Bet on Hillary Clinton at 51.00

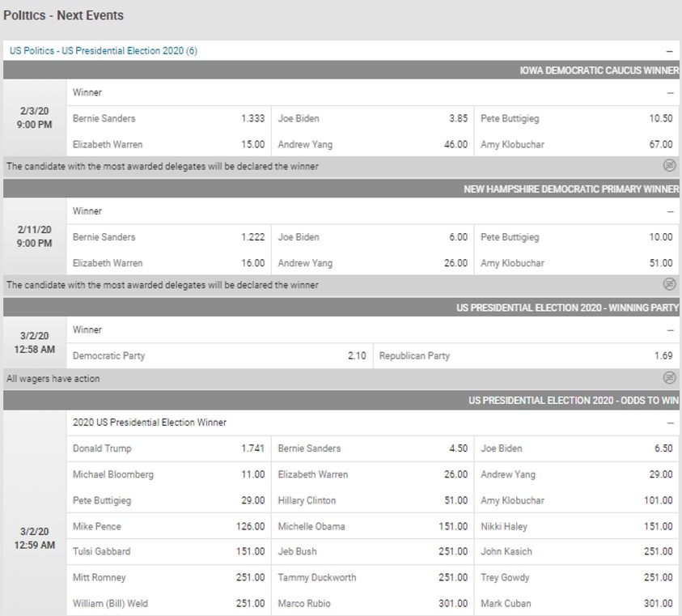(x=373, y=500)
